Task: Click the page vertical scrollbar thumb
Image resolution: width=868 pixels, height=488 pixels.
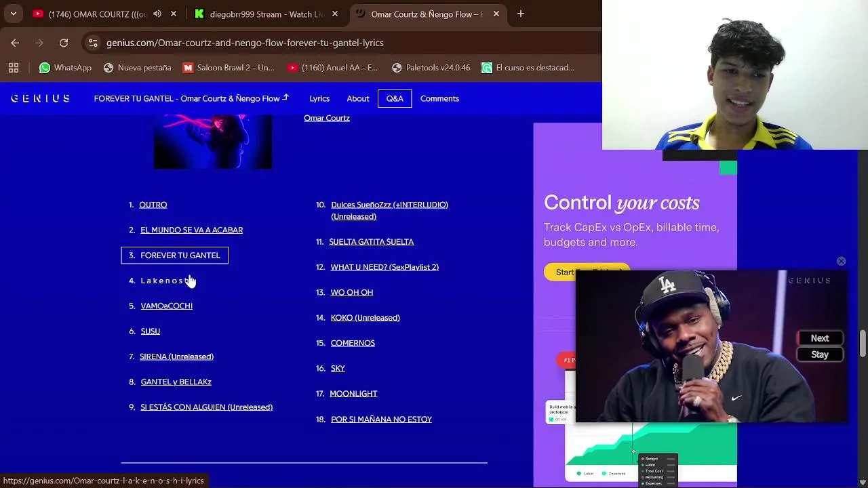Action: click(863, 343)
